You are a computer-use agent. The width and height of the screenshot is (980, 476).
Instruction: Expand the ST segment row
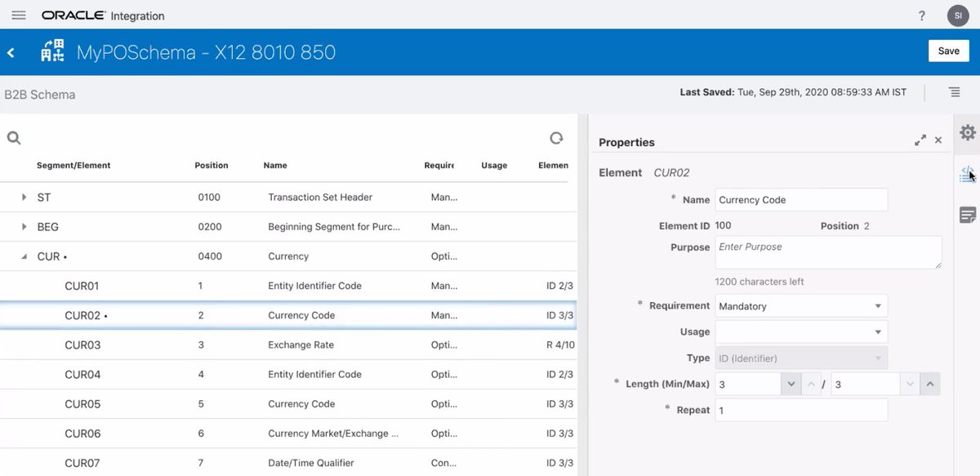pos(24,197)
